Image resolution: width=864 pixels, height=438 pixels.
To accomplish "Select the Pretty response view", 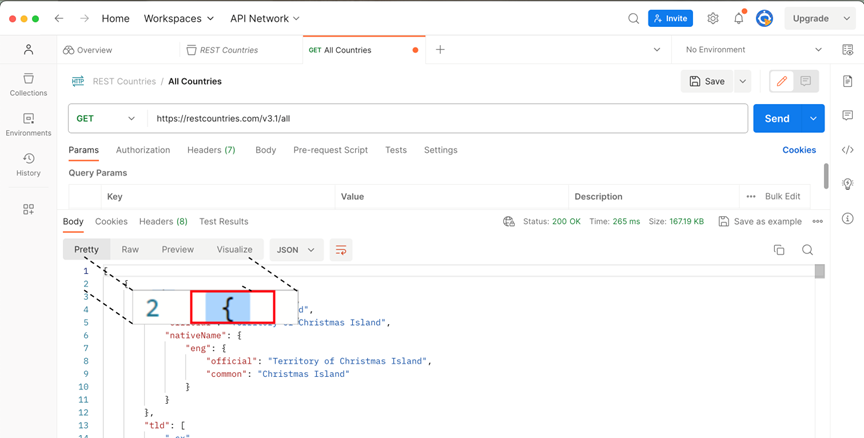I will (x=86, y=249).
